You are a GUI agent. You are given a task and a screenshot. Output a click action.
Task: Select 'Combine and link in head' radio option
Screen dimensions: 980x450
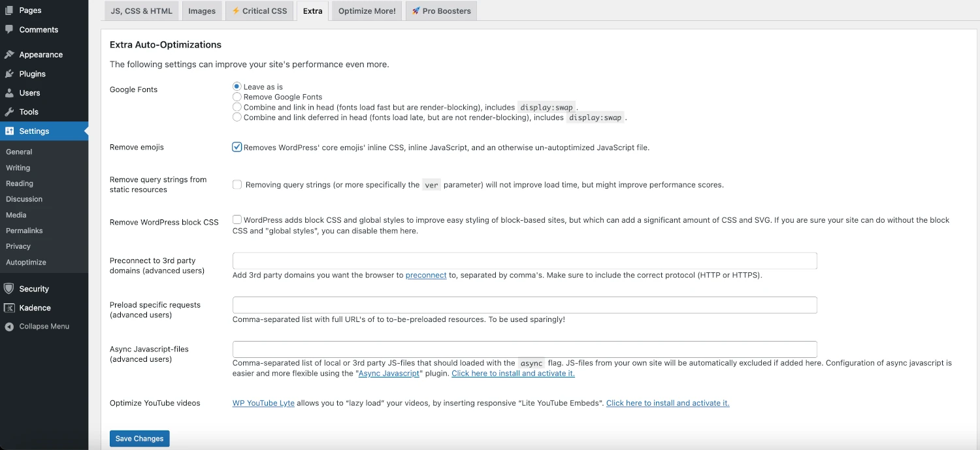237,107
